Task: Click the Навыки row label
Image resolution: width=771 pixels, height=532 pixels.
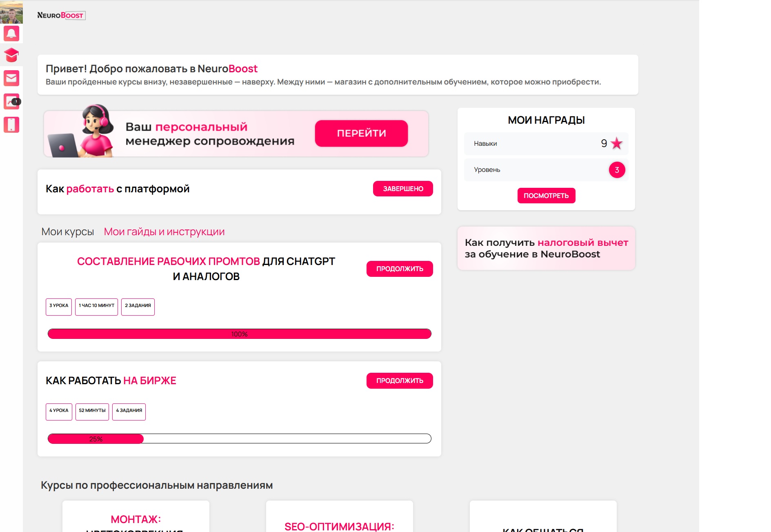Action: click(x=485, y=144)
